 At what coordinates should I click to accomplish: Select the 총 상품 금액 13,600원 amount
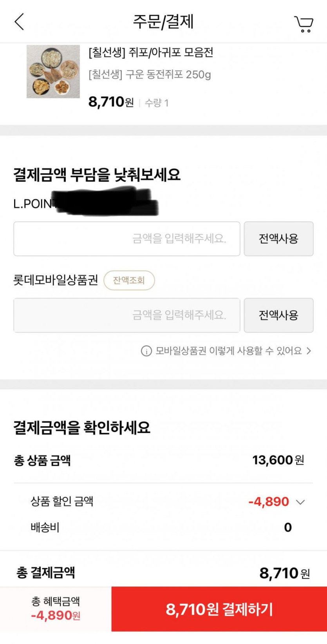point(278,460)
